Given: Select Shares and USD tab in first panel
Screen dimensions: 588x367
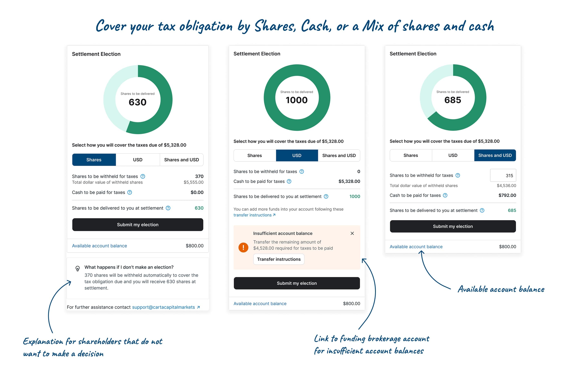Looking at the screenshot, I should [x=182, y=159].
